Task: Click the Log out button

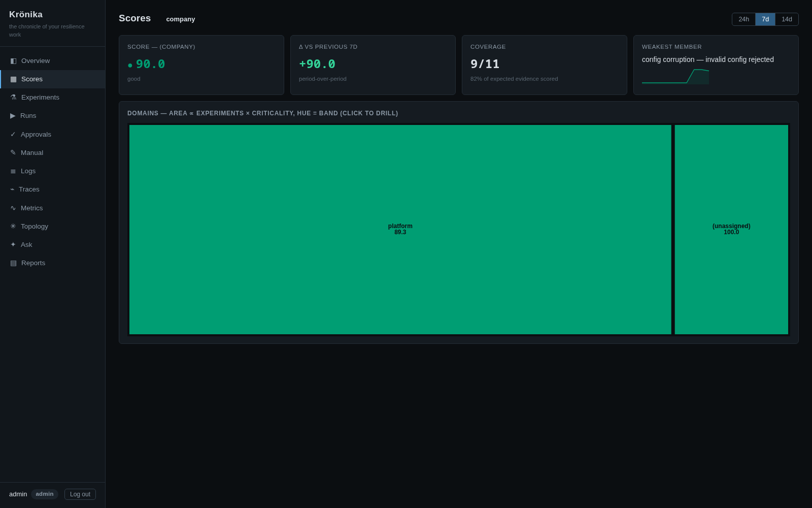Action: (x=80, y=494)
